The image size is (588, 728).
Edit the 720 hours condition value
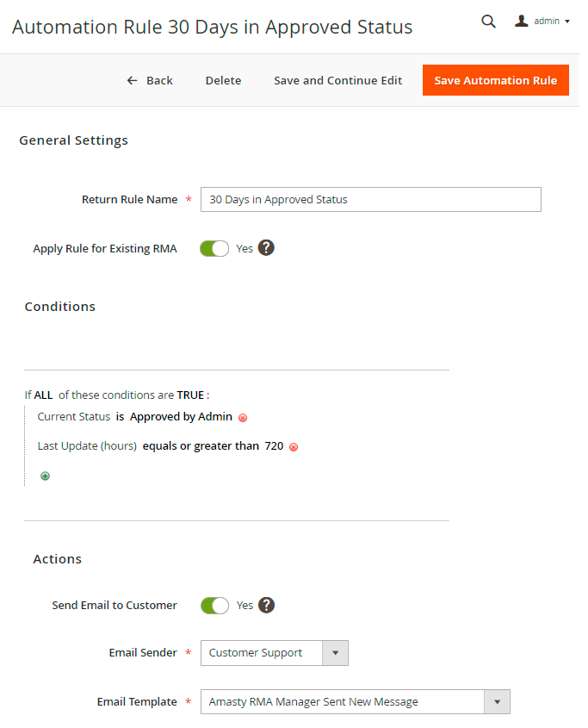(274, 446)
